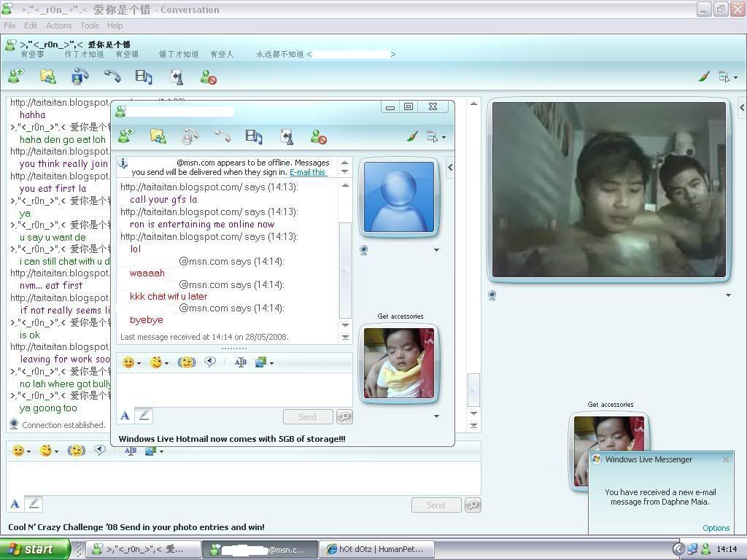Open the Cool N' Crazy Challenge ad link
Image resolution: width=747 pixels, height=560 pixels.
136,526
